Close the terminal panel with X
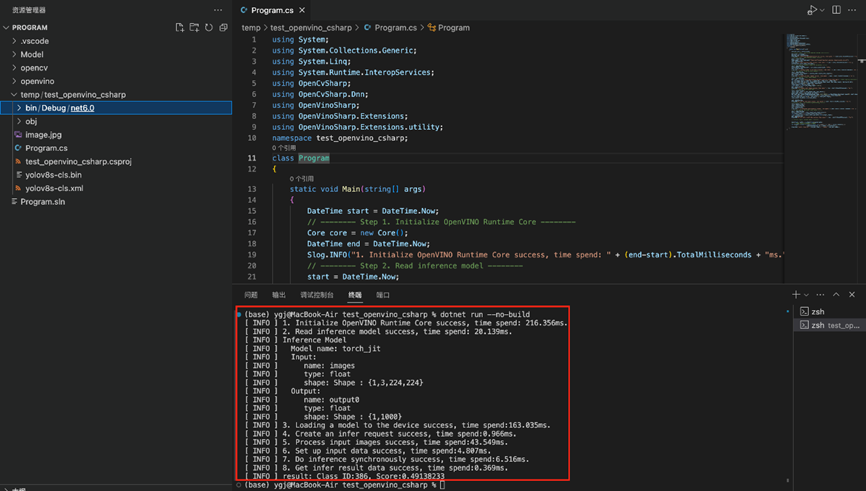Image resolution: width=866 pixels, height=491 pixels. (x=852, y=294)
